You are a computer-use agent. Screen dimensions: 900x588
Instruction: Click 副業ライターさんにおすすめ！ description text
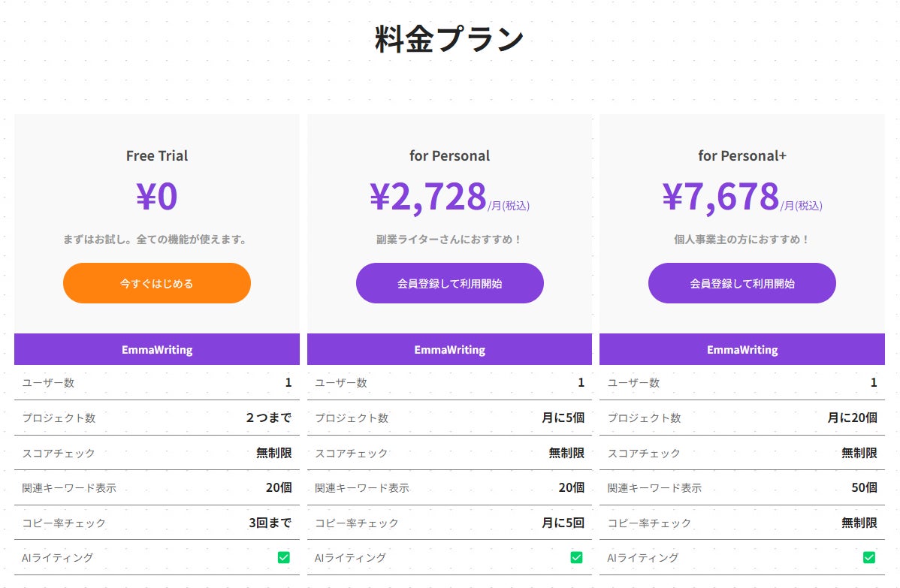pyautogui.click(x=449, y=240)
